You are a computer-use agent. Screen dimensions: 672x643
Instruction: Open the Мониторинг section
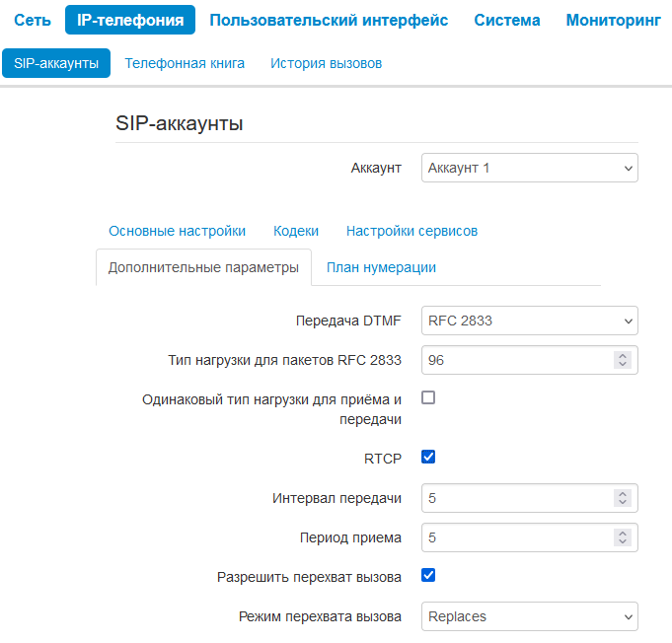613,20
